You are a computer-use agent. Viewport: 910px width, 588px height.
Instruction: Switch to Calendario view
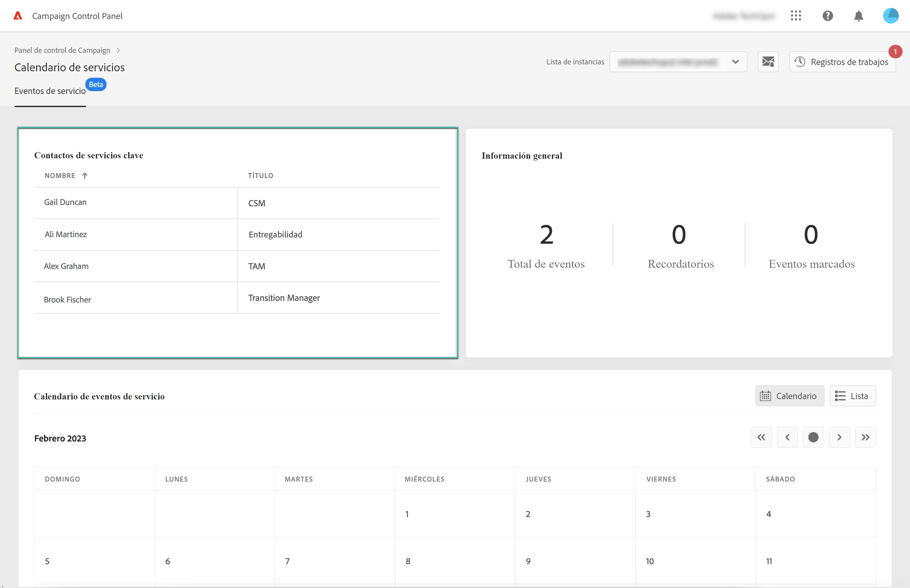point(789,396)
